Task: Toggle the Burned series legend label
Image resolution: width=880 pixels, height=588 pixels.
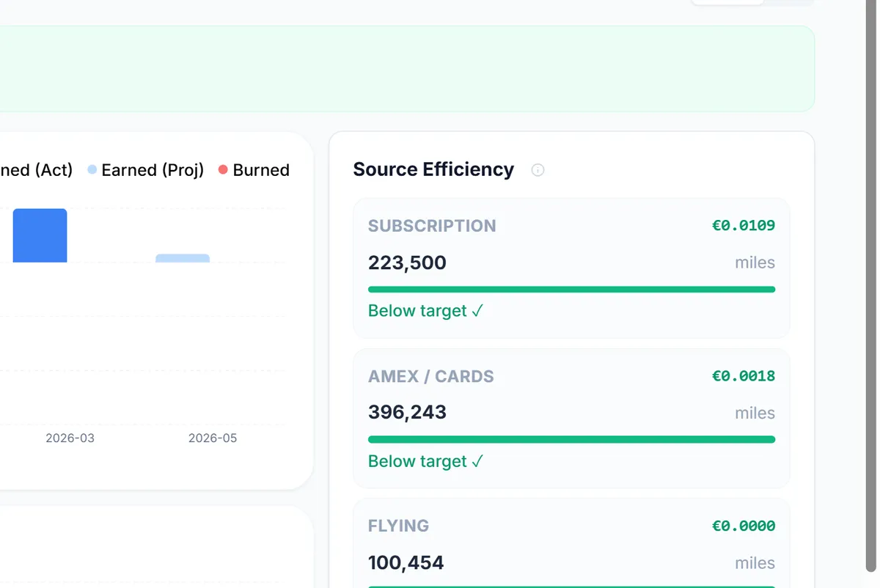Action: point(260,170)
